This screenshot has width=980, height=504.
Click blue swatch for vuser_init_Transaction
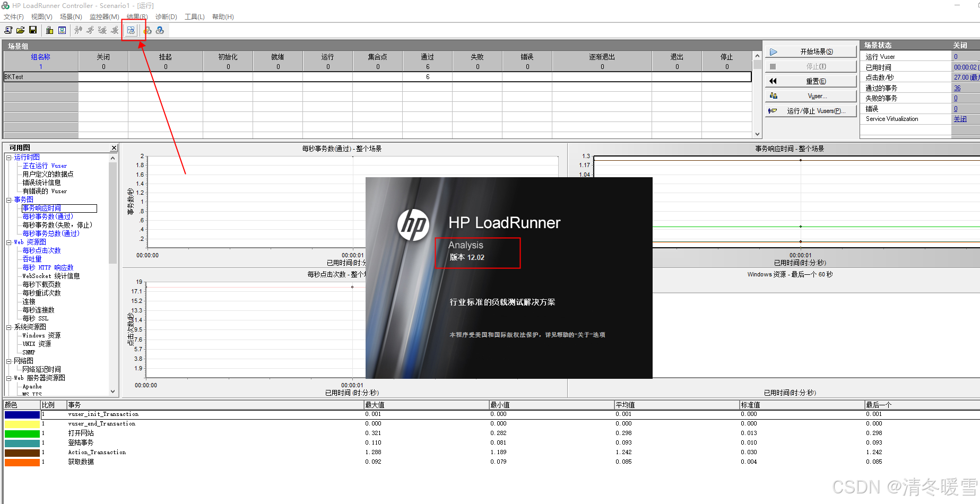pos(22,414)
